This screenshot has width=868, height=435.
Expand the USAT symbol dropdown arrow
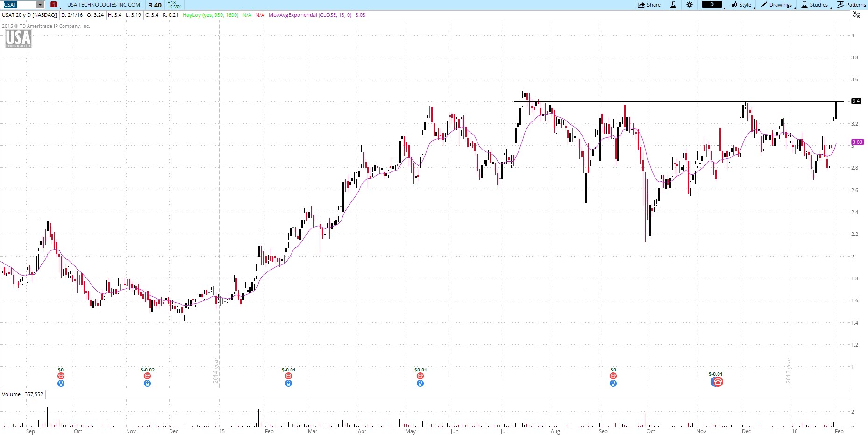pos(40,5)
